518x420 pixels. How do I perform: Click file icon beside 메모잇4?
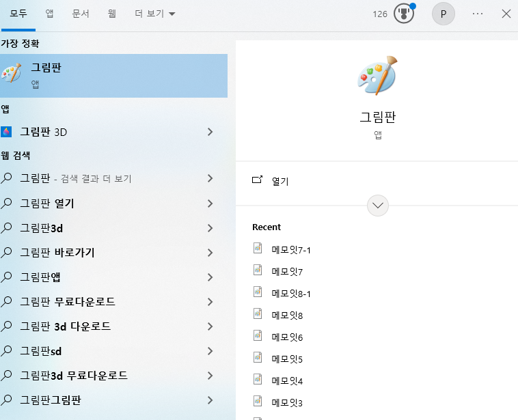click(258, 379)
